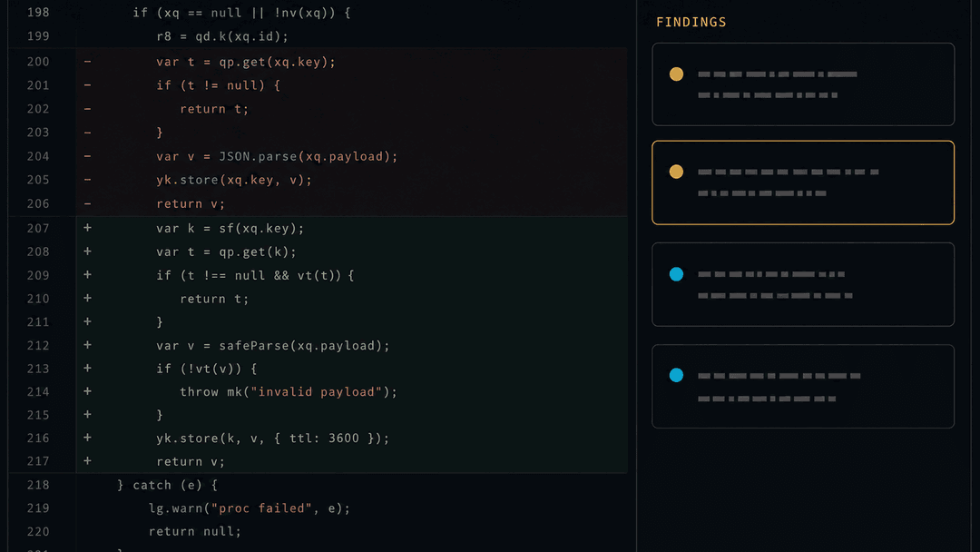Screen dimensions: 980x552
Task: Click added line 'yk.store(k, v, { ttl: 3600 });'
Action: (273, 439)
